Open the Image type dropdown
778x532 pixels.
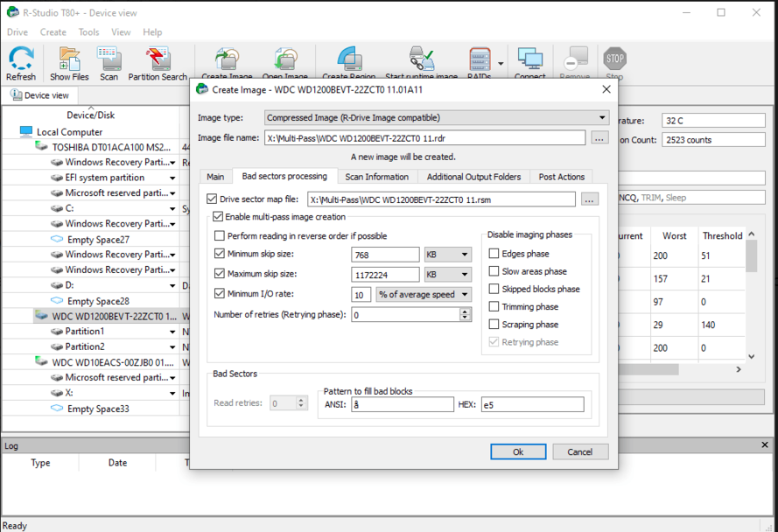point(437,118)
